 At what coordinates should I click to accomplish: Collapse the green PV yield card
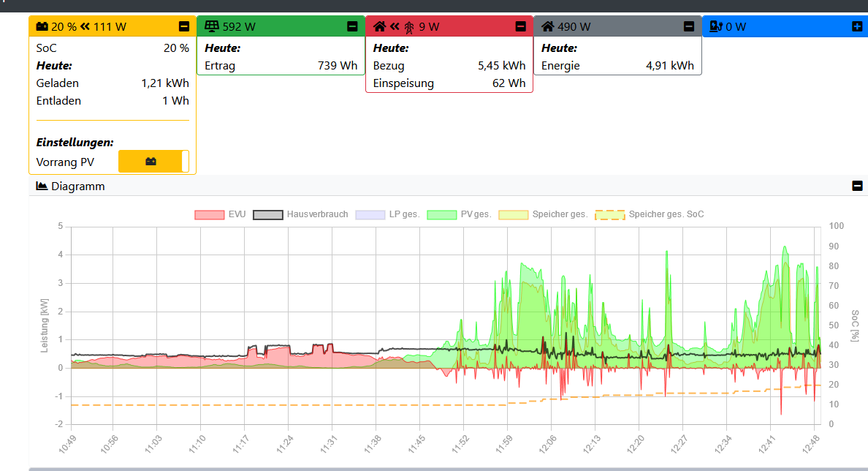352,27
